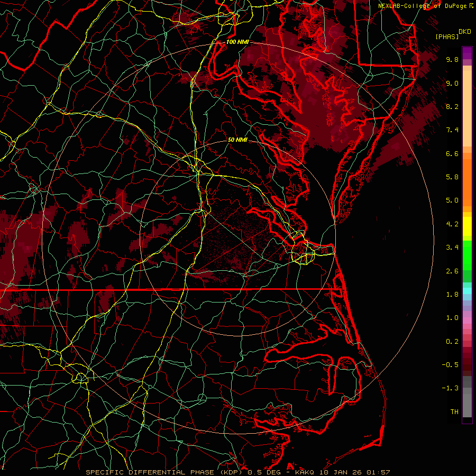Click the yellow band of color bar

467,226
